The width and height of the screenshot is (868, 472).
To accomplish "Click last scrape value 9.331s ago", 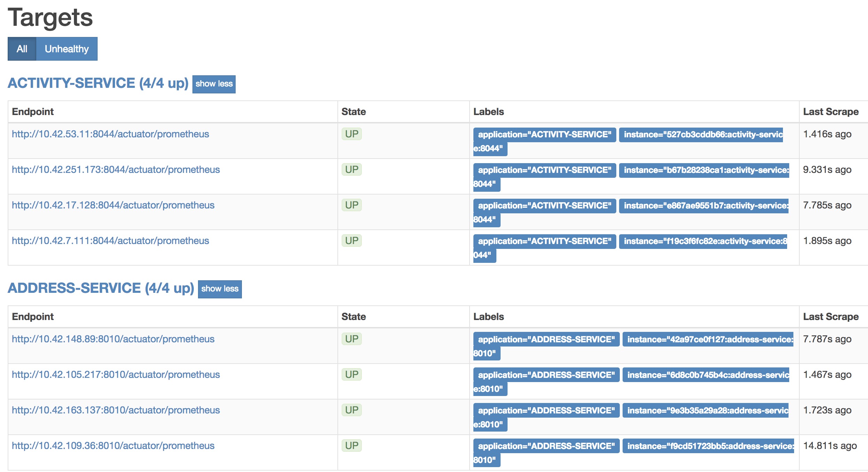I will pos(827,170).
